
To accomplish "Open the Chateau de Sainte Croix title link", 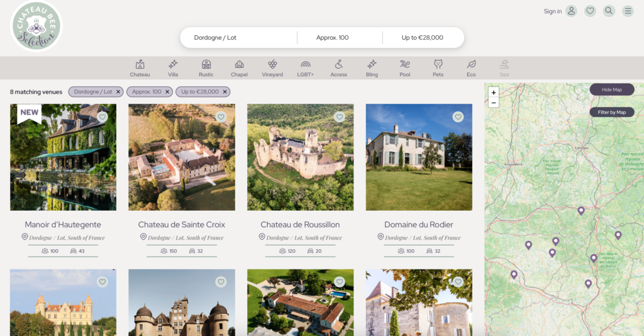I will [x=182, y=225].
